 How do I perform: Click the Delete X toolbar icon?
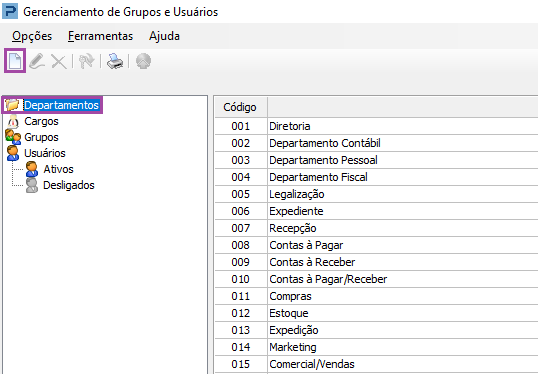point(58,62)
